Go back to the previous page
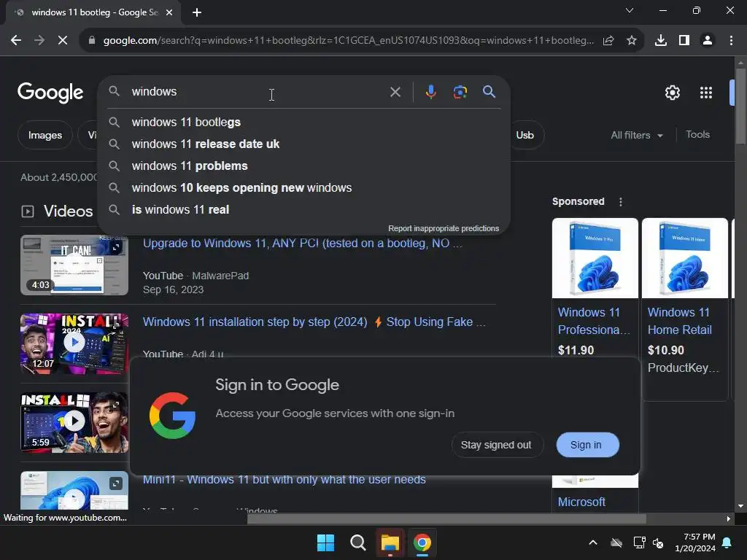747x560 pixels. (16, 41)
